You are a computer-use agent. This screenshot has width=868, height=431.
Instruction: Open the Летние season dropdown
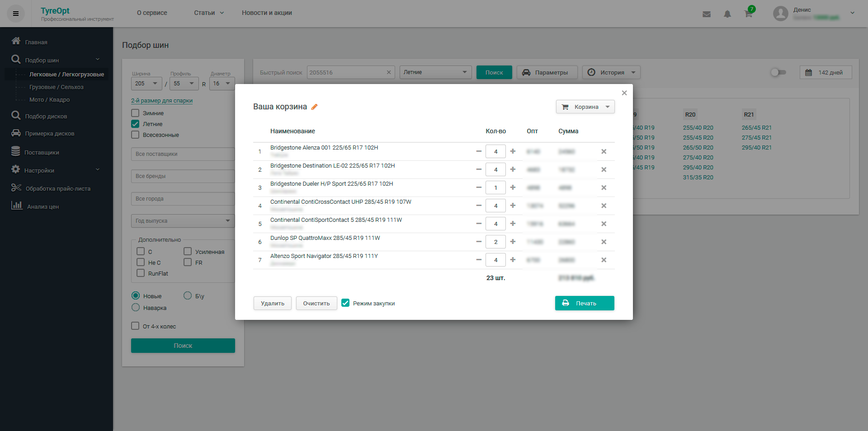point(435,72)
